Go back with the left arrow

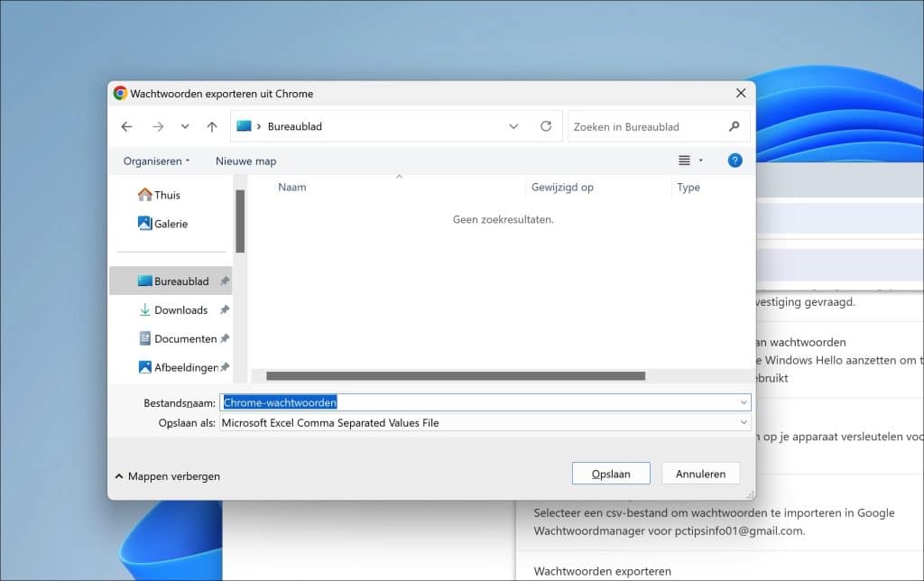126,126
